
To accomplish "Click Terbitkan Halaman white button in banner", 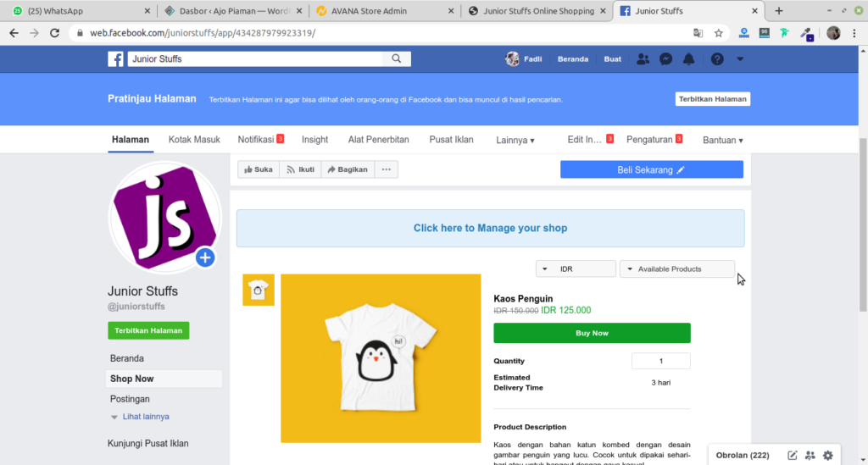I will click(x=712, y=99).
